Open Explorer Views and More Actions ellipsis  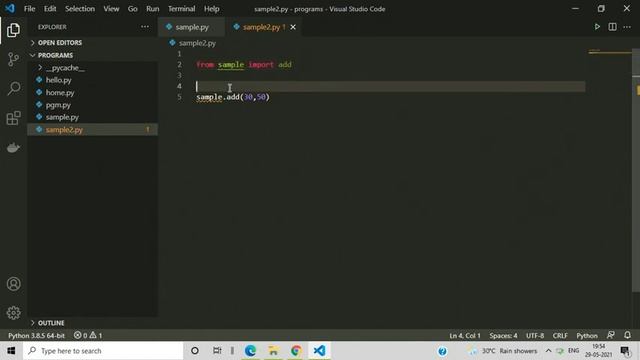[145, 27]
